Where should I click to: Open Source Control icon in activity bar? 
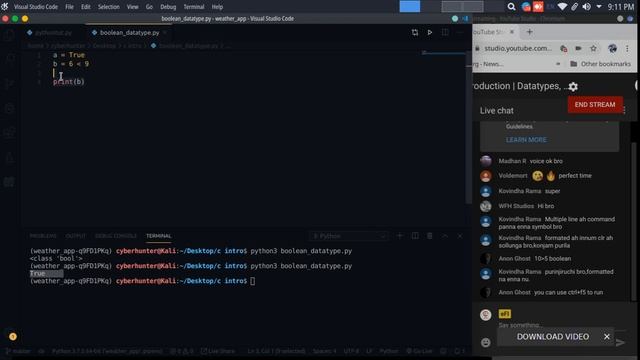(9, 84)
